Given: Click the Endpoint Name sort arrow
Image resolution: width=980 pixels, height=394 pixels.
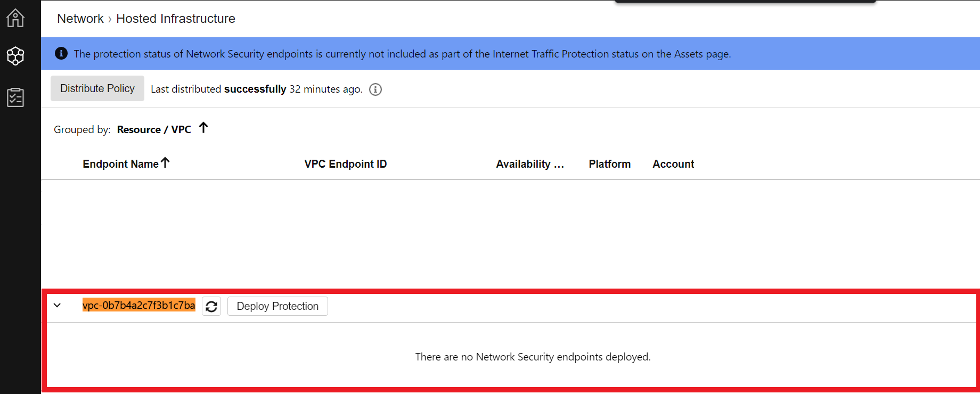Looking at the screenshot, I should tap(165, 163).
